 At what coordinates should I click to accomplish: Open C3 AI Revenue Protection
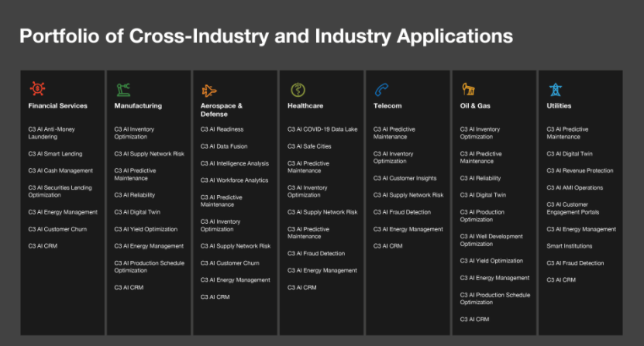point(580,170)
